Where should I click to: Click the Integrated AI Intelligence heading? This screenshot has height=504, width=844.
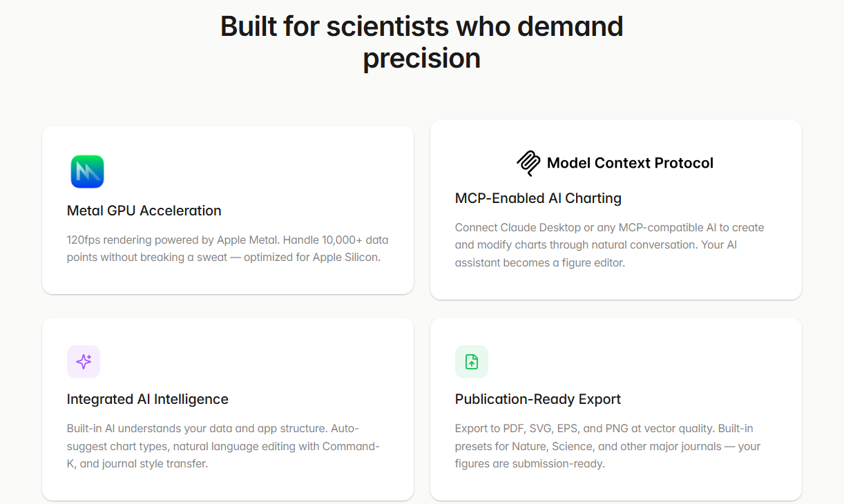tap(148, 399)
